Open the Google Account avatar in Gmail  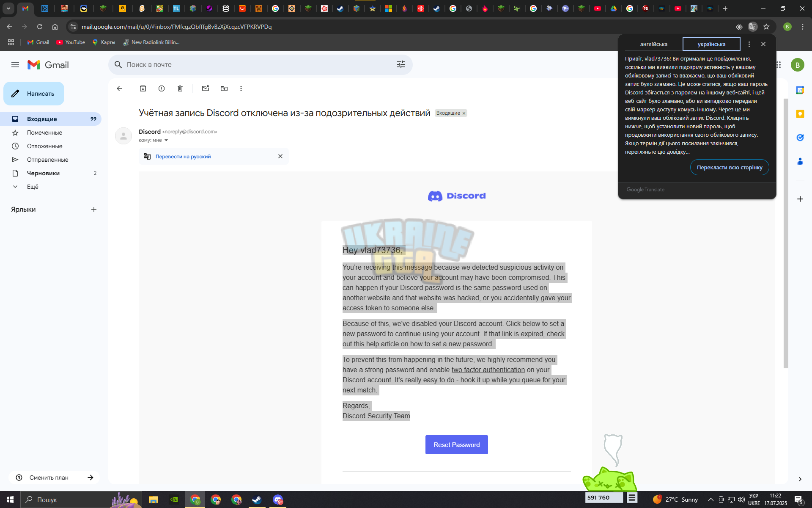click(x=798, y=65)
